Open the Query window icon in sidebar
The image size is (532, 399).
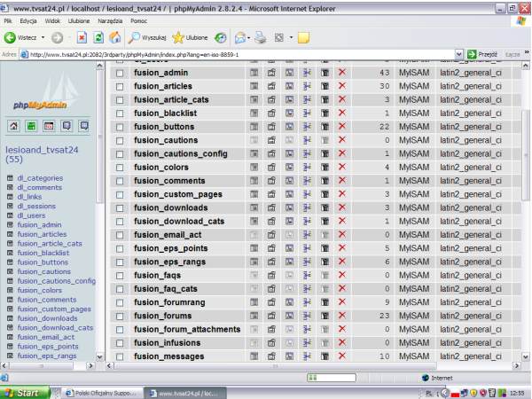pos(49,126)
